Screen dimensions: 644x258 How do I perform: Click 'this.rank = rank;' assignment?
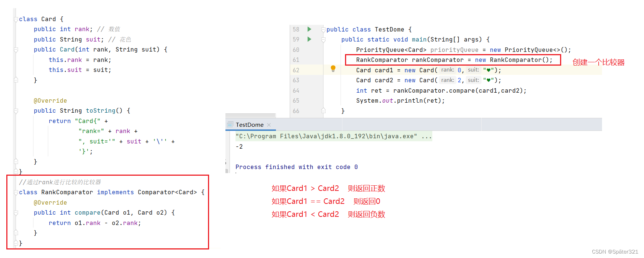[80, 60]
